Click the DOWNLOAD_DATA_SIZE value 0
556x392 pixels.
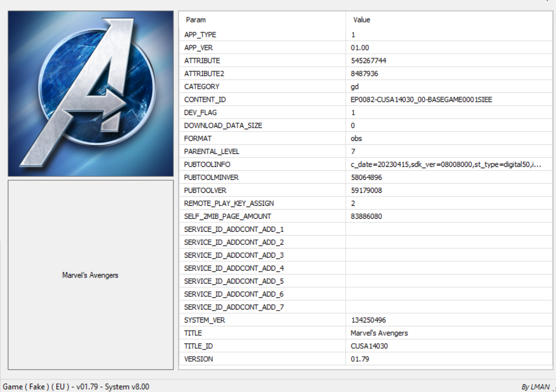click(353, 126)
